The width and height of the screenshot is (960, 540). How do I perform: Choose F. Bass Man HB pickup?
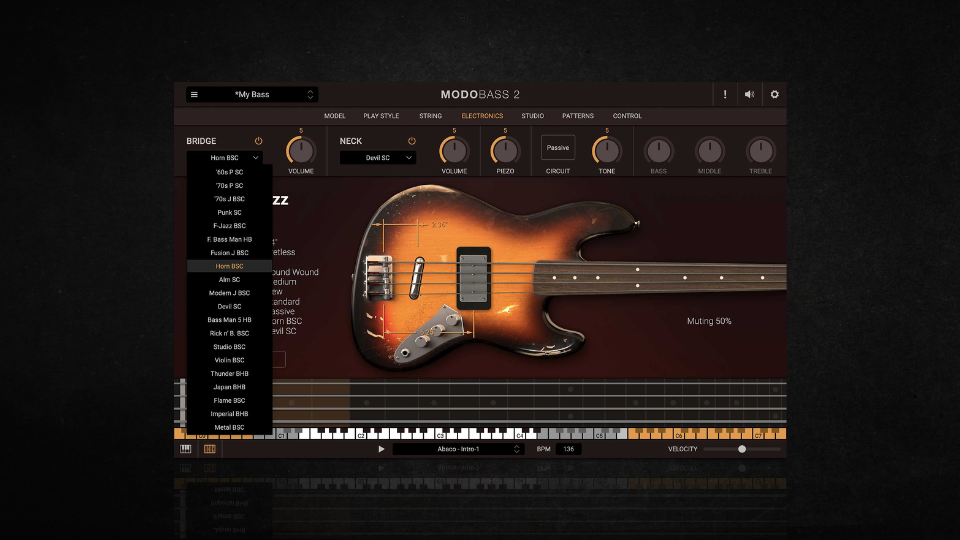229,239
